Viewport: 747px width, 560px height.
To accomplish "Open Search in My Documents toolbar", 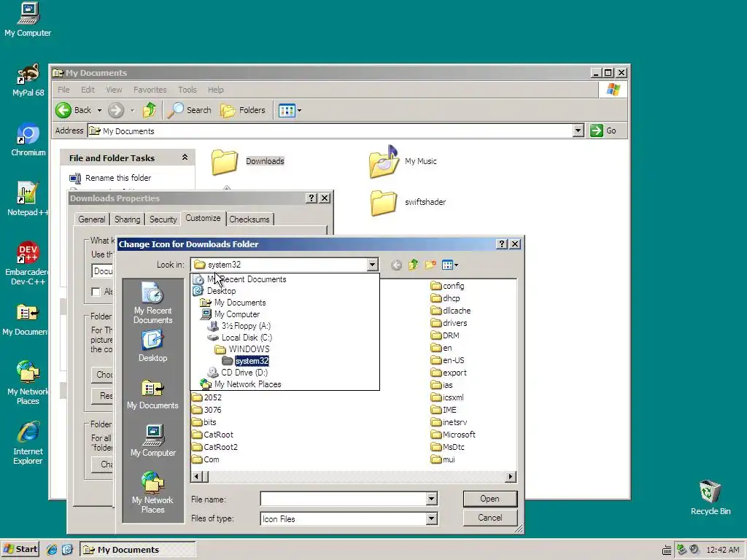I will coord(190,110).
